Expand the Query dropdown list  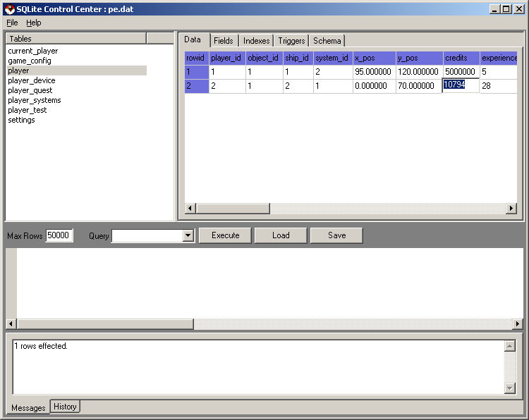188,236
